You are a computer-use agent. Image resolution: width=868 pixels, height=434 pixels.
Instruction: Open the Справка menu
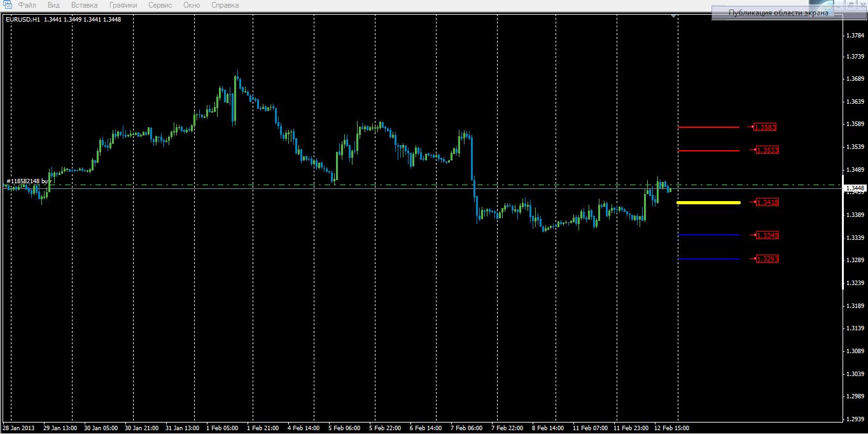(x=225, y=5)
